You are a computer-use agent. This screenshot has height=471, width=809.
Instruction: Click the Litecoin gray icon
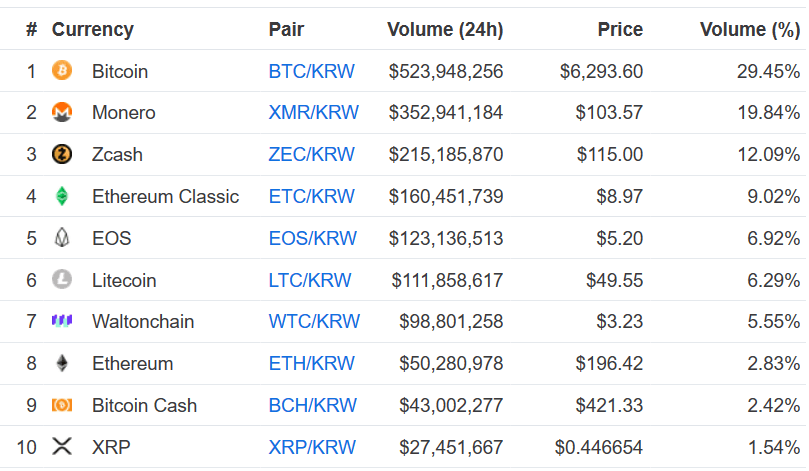point(62,280)
